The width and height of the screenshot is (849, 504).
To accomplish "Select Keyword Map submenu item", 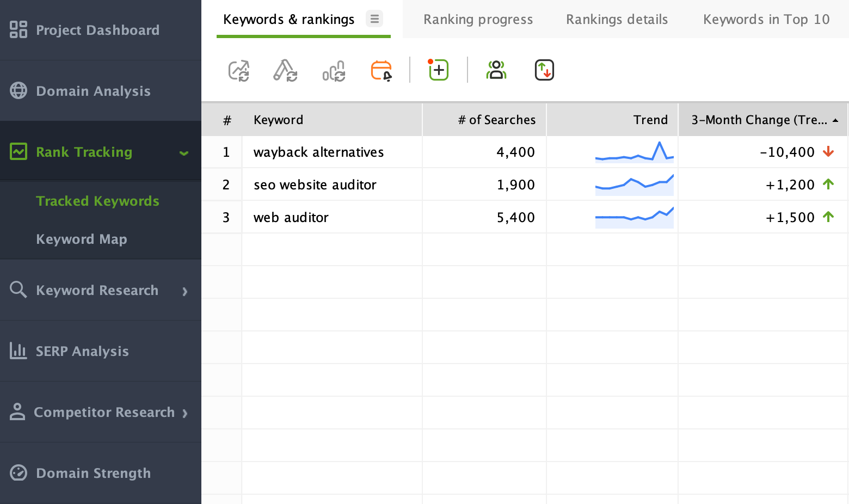I will pos(82,239).
